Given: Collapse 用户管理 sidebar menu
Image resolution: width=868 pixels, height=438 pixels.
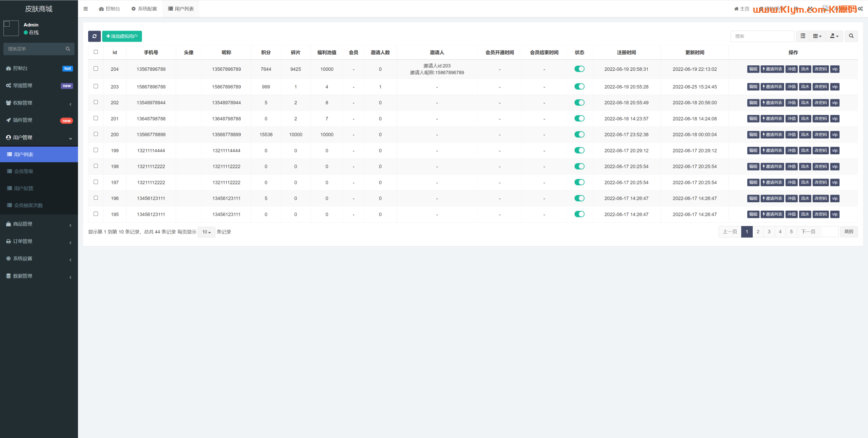Looking at the screenshot, I should (x=39, y=137).
